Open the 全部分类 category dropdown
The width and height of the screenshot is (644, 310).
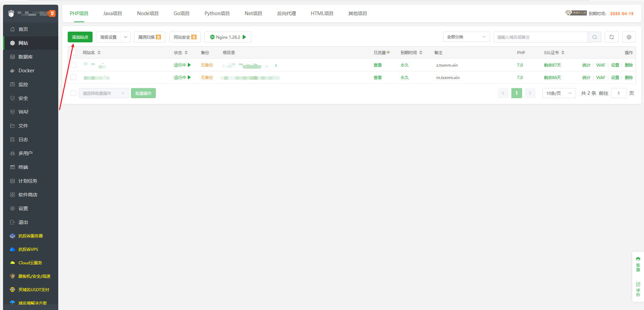click(x=466, y=37)
